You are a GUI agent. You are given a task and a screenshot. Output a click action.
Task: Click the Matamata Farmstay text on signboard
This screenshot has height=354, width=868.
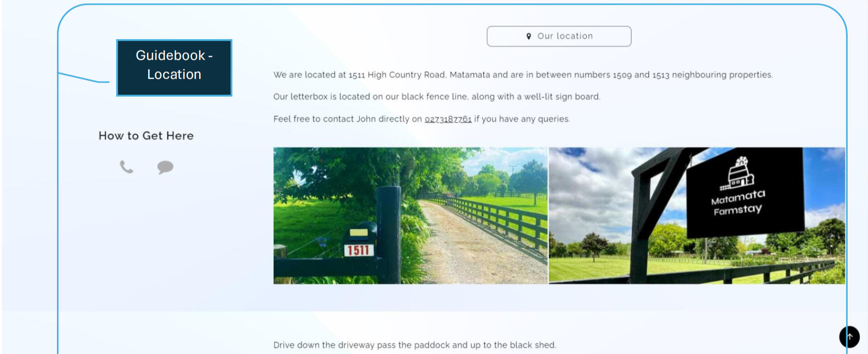(x=738, y=202)
